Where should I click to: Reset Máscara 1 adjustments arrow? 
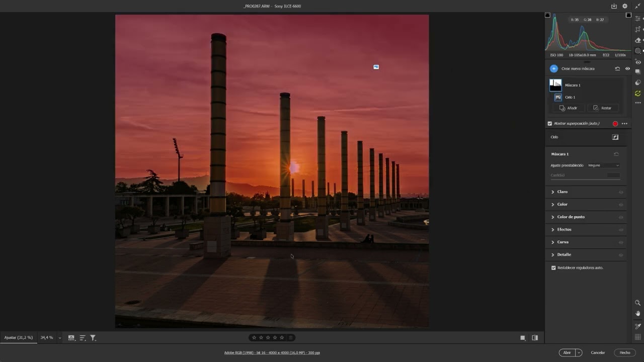(x=616, y=154)
